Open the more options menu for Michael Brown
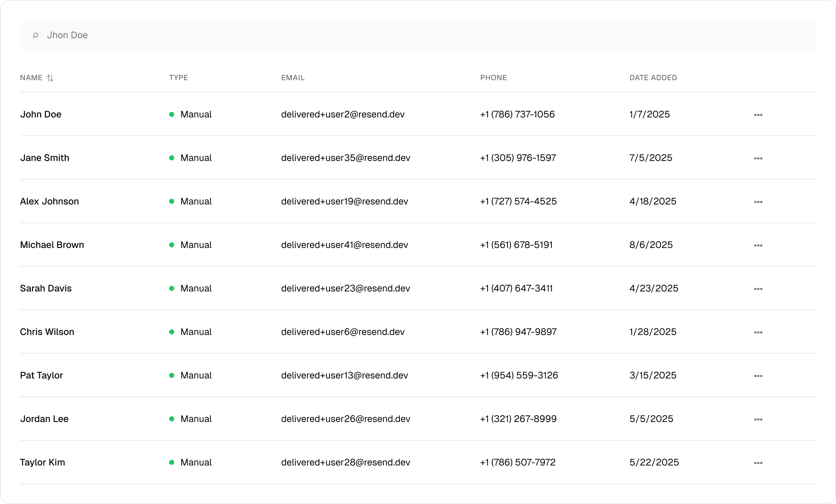 [x=758, y=245]
